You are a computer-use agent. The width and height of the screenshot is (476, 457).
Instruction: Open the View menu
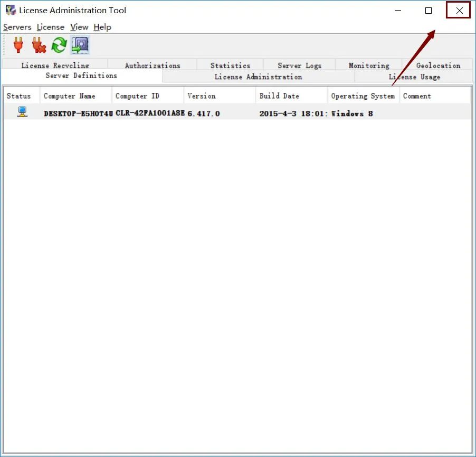(79, 27)
